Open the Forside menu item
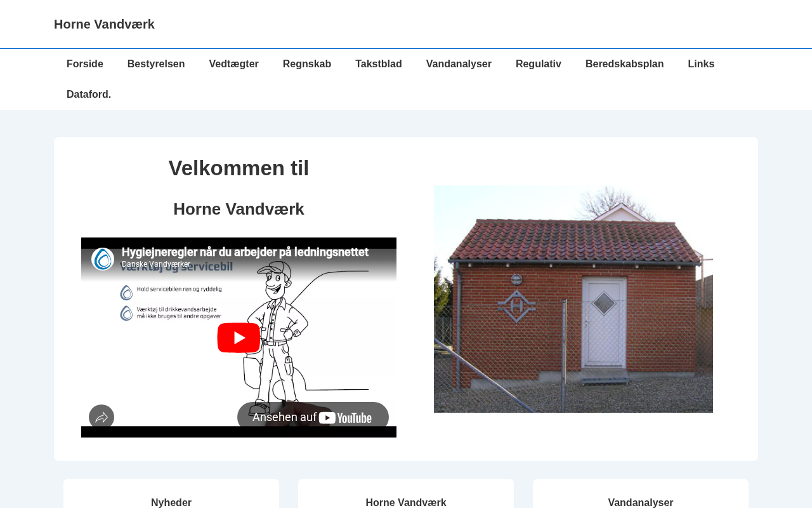 click(x=85, y=64)
